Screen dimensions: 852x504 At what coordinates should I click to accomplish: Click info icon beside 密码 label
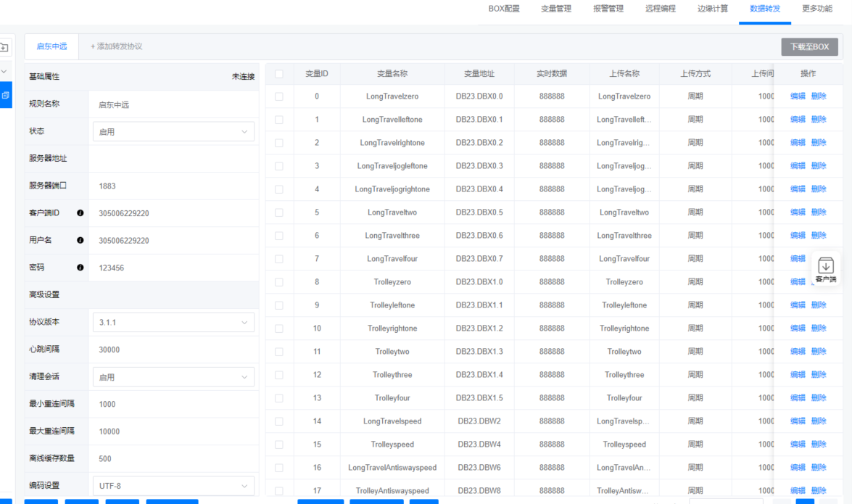pyautogui.click(x=80, y=268)
